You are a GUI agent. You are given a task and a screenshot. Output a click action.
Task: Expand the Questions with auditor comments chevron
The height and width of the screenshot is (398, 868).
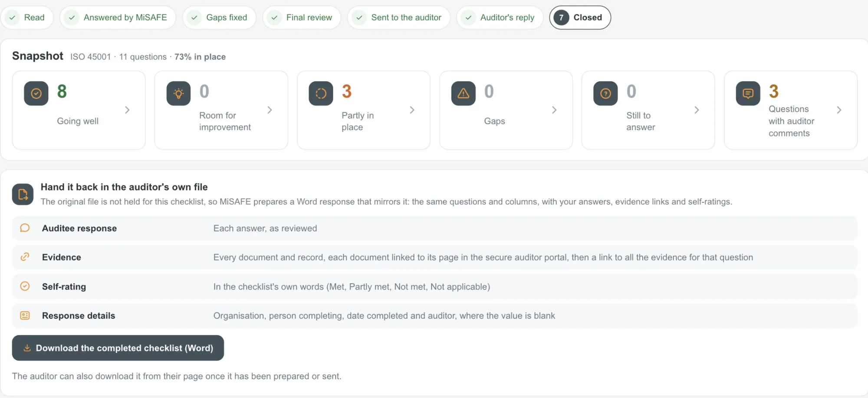coord(839,110)
